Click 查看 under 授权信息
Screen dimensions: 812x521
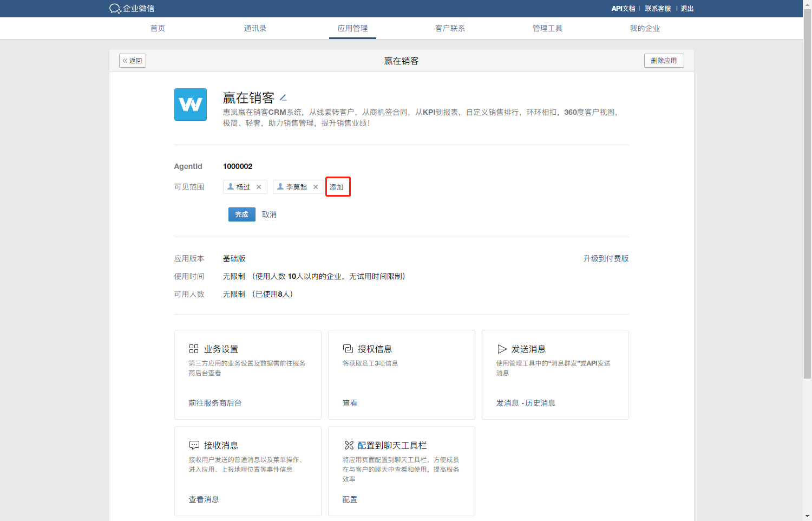[350, 403]
